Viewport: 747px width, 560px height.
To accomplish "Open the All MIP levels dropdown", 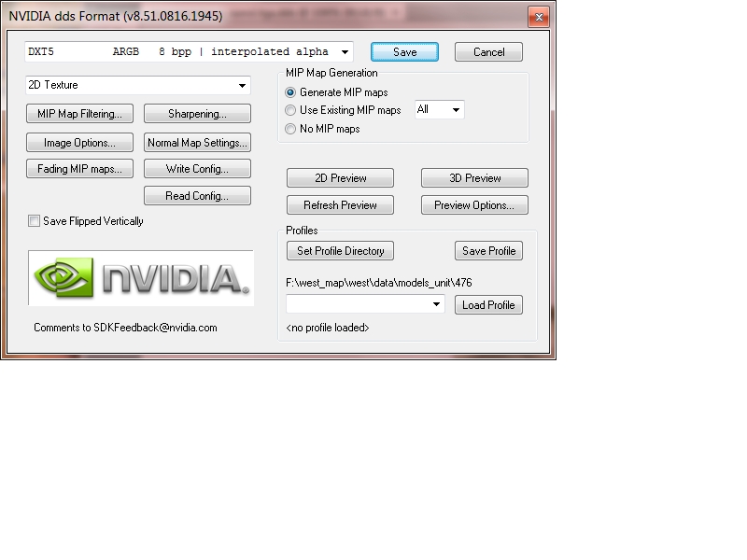I will [439, 109].
